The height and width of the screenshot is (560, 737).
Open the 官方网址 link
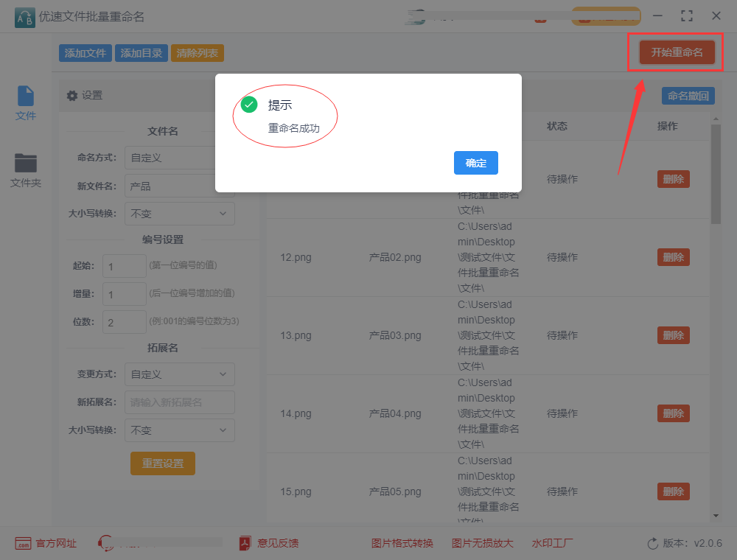point(56,543)
